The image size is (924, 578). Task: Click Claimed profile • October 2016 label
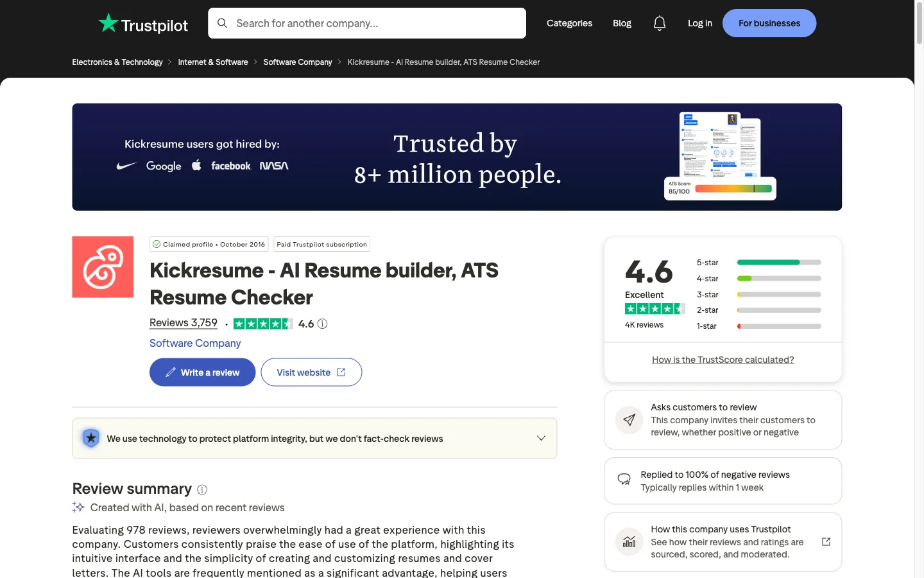pos(209,244)
